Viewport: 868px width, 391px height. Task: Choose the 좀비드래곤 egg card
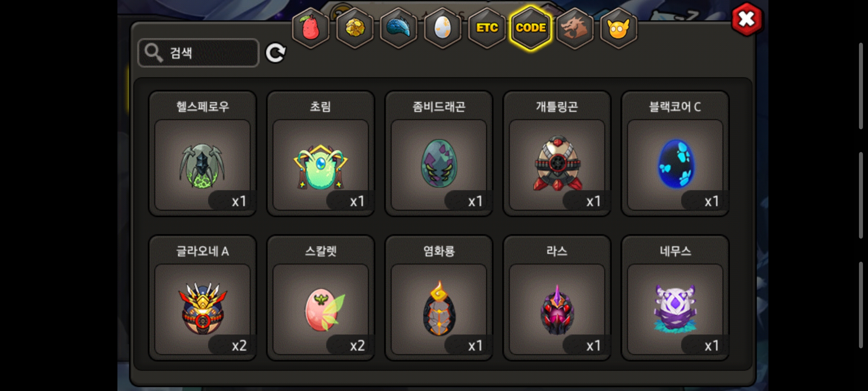[x=439, y=154]
